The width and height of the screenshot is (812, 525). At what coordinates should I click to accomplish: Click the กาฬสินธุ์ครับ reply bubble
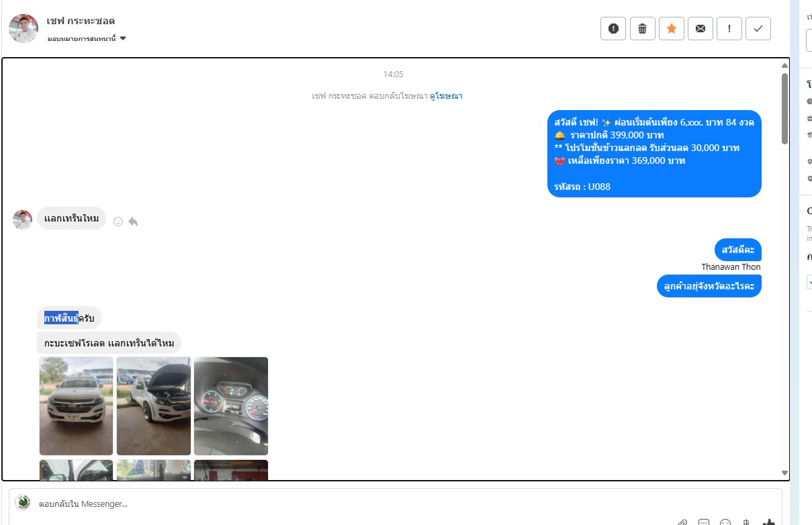[x=69, y=318]
